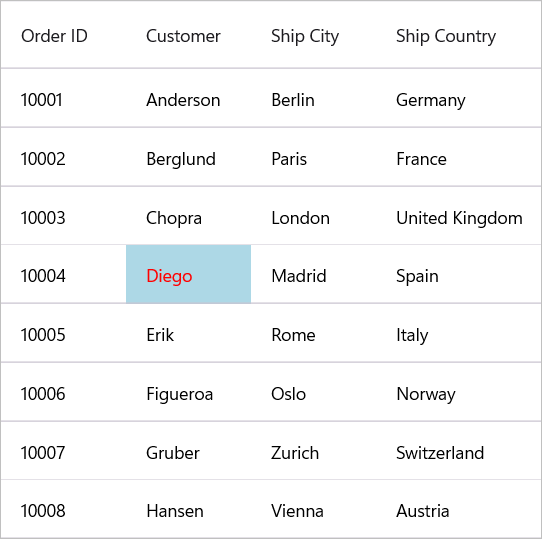Click the Oslo ship city cell

tap(313, 392)
